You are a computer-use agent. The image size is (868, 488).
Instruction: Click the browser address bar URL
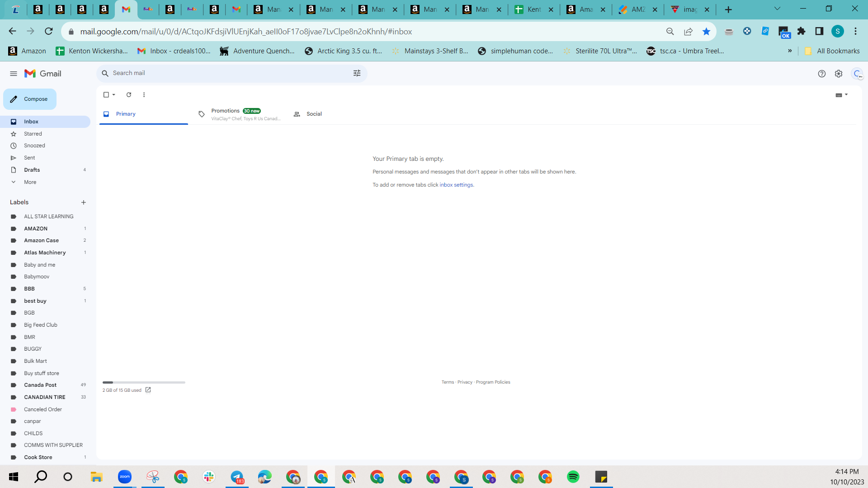[246, 32]
